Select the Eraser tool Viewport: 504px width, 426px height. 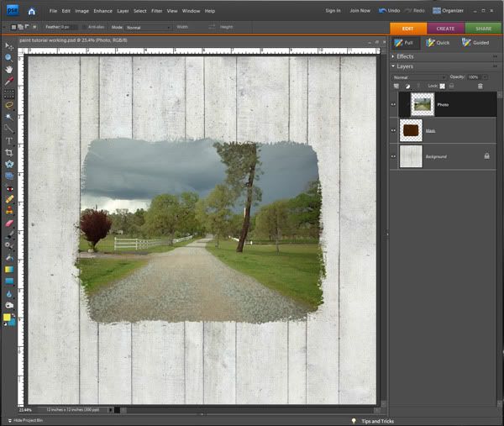tap(9, 223)
